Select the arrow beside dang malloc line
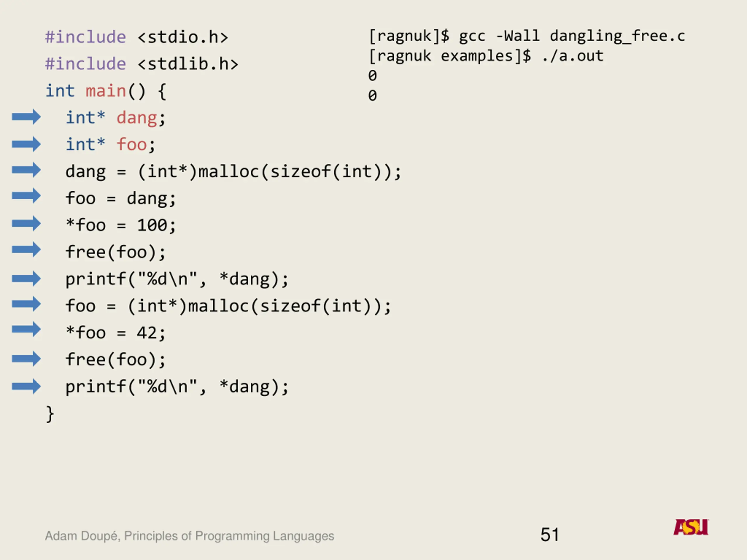This screenshot has width=747, height=560. [x=26, y=170]
